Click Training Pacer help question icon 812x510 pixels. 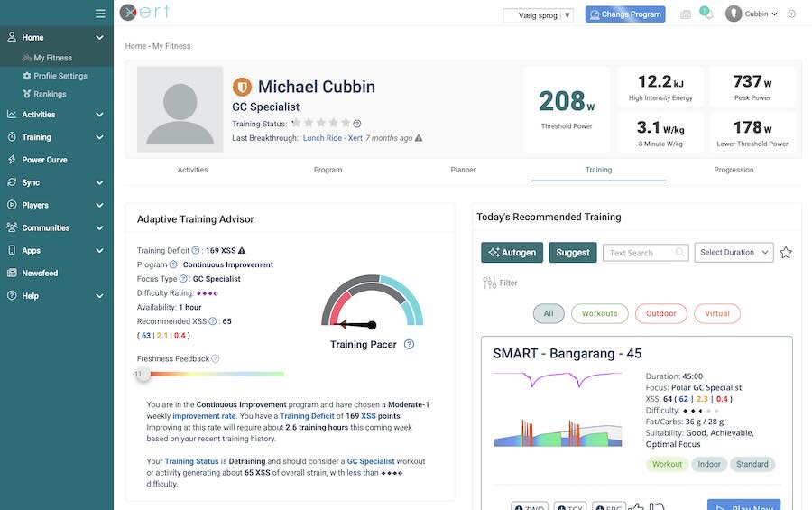click(409, 344)
